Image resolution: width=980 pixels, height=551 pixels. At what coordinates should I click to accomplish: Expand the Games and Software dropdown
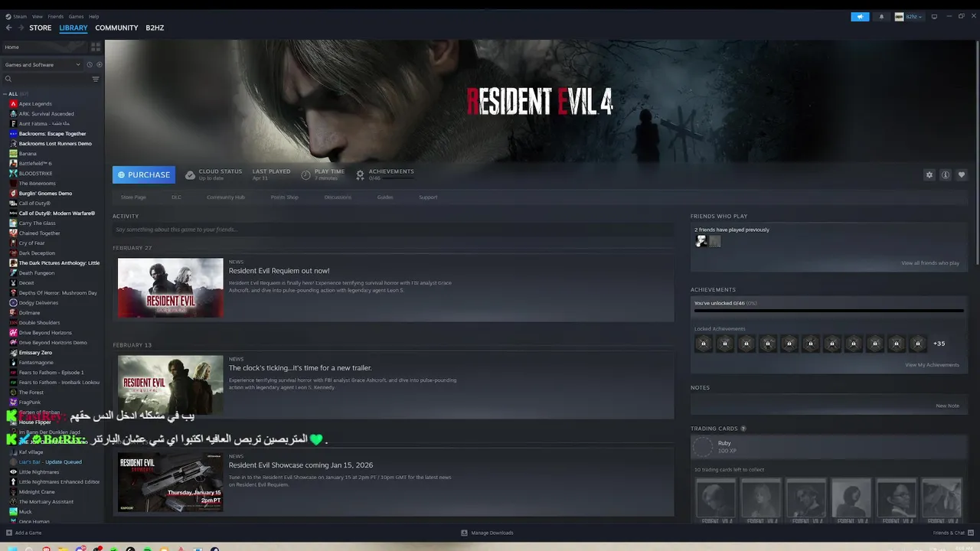(43, 64)
